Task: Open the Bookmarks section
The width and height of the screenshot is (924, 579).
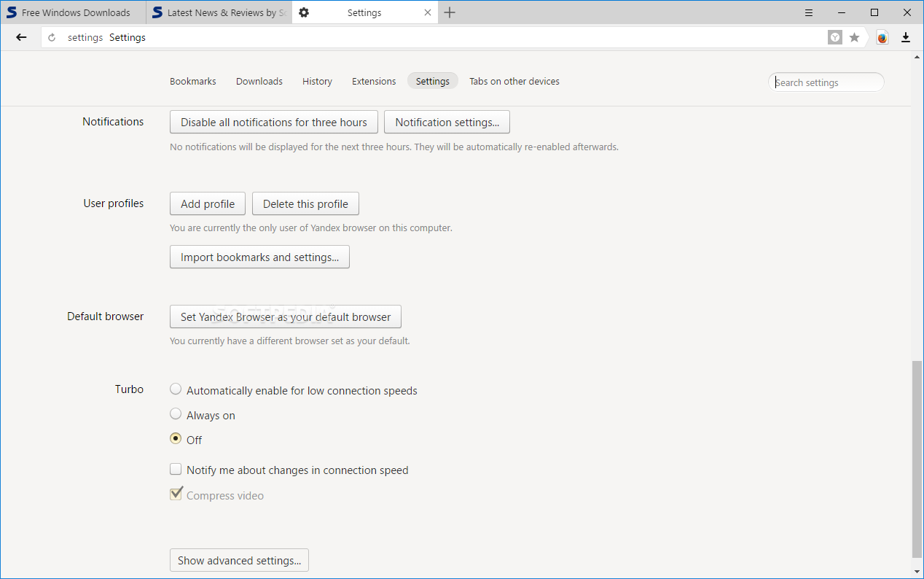Action: coord(193,81)
